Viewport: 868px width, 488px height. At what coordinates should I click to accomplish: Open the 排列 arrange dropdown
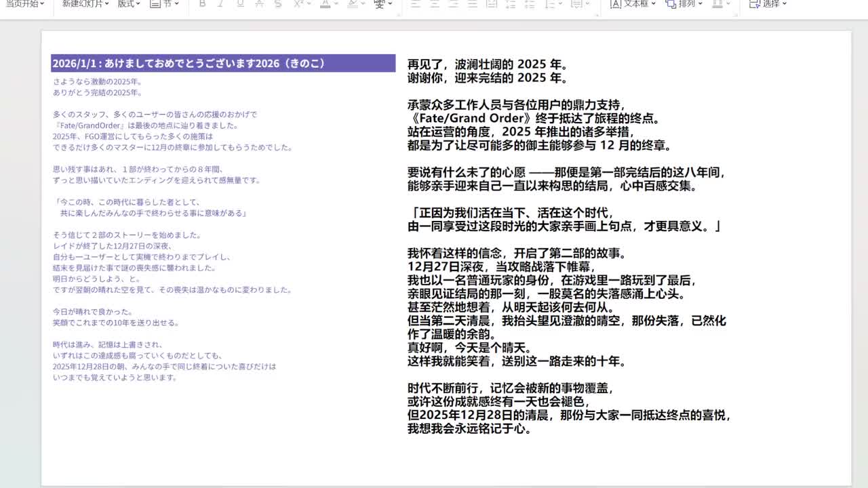[x=685, y=3]
